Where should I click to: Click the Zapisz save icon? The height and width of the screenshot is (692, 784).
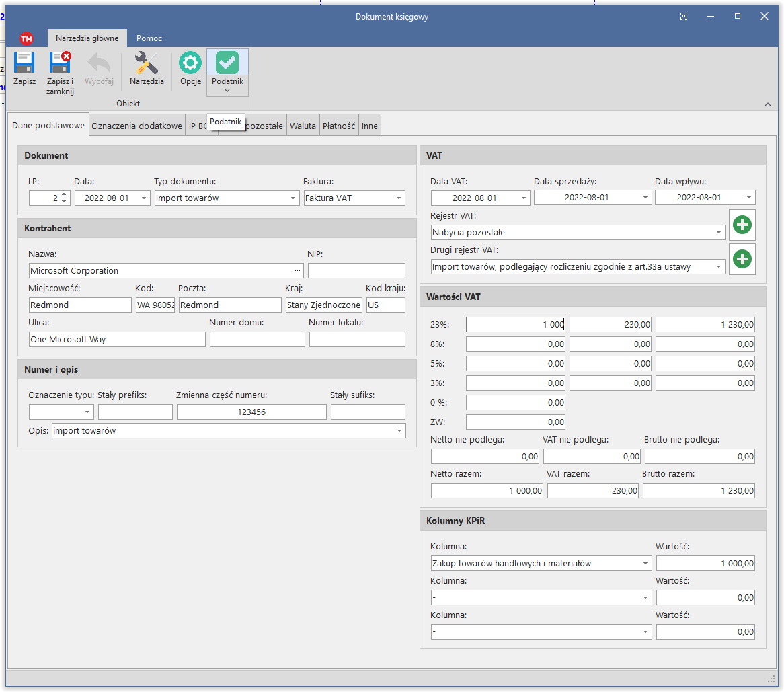[24, 64]
